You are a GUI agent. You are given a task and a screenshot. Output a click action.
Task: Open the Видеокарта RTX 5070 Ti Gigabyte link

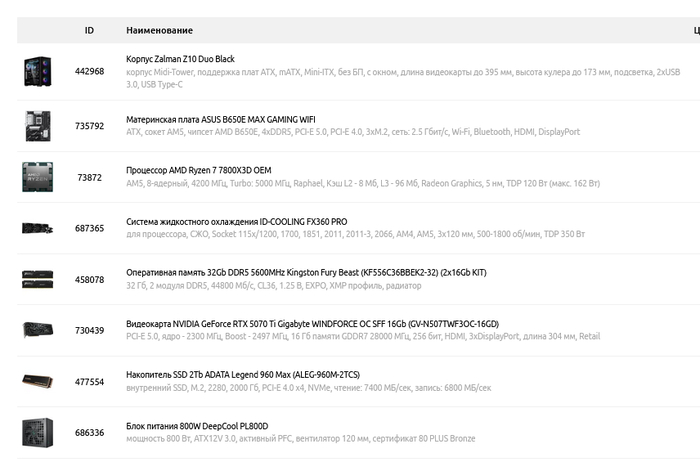(x=312, y=324)
